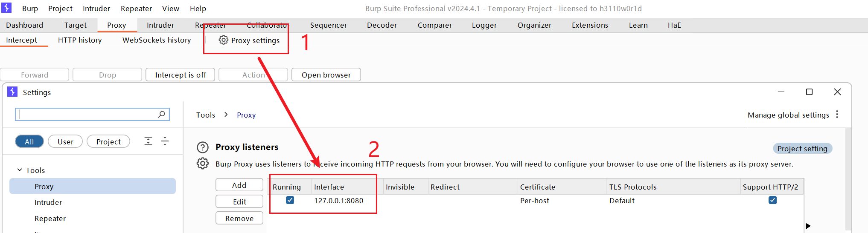The height and width of the screenshot is (233, 868).
Task: Click the Tools breadcrumb link
Action: [x=206, y=115]
